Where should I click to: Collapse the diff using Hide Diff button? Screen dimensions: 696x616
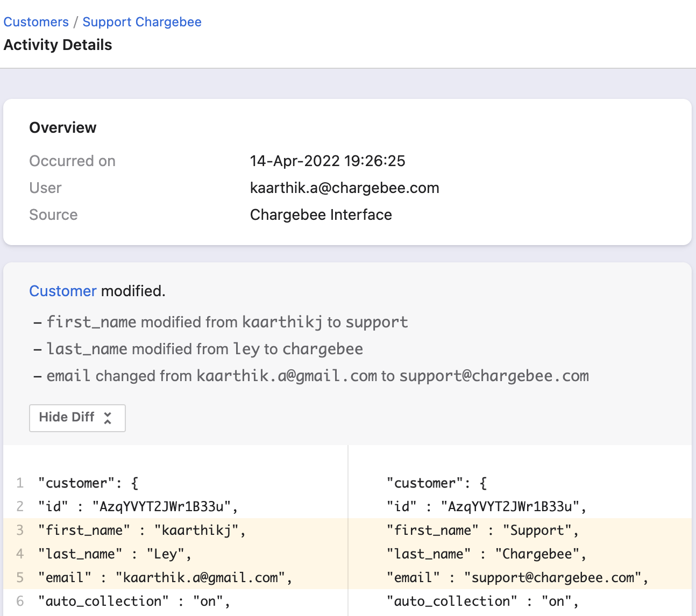tap(77, 418)
